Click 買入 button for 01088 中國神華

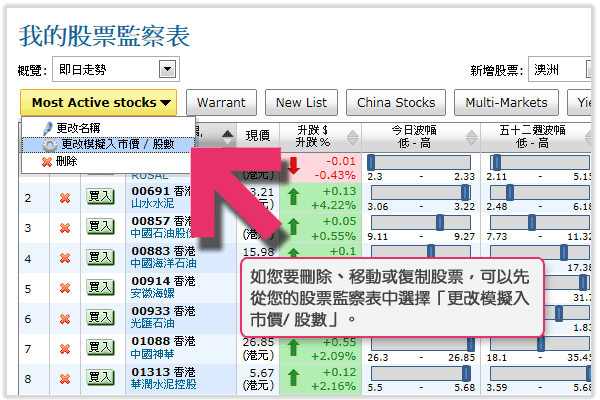(100, 348)
